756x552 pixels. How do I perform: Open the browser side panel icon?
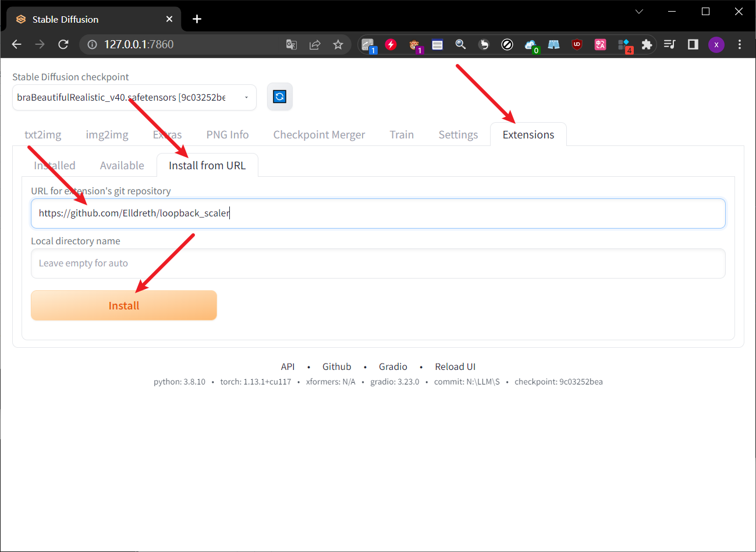pyautogui.click(x=693, y=44)
